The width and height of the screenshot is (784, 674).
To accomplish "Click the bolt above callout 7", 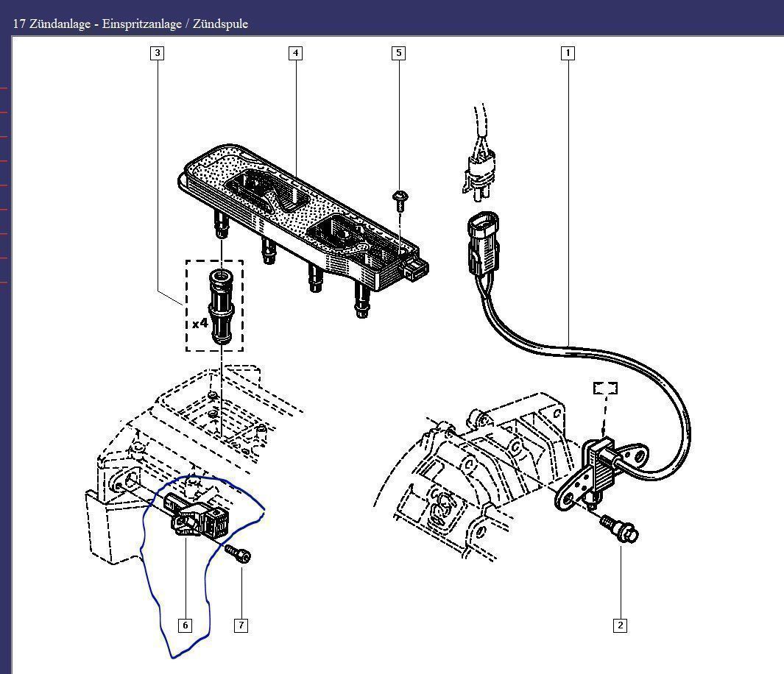I will click(237, 553).
